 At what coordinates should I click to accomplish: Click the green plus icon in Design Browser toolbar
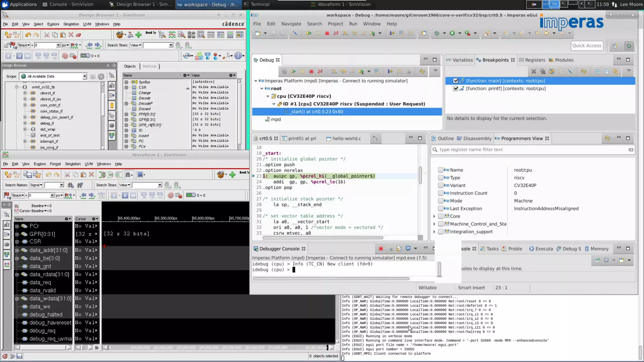139,35
